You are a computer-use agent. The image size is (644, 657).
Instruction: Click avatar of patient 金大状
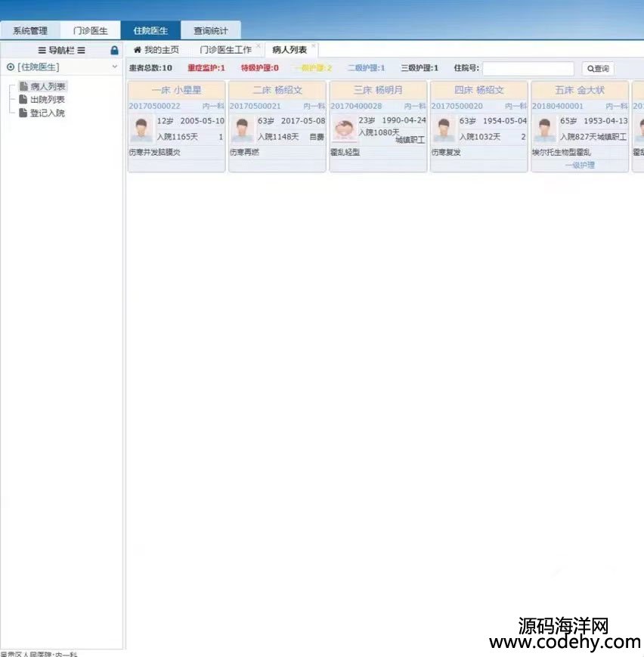click(x=545, y=129)
